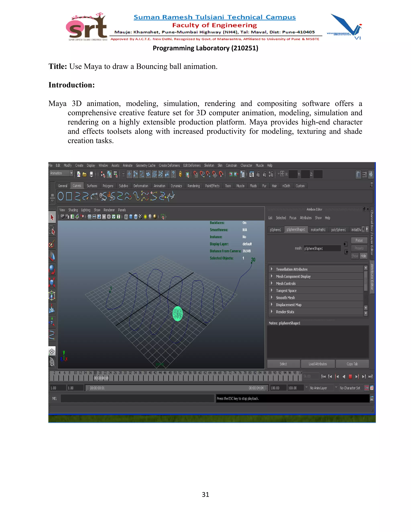Toggle Use All Lights yellow sphere
411x532 pixels.
[x=145, y=217]
